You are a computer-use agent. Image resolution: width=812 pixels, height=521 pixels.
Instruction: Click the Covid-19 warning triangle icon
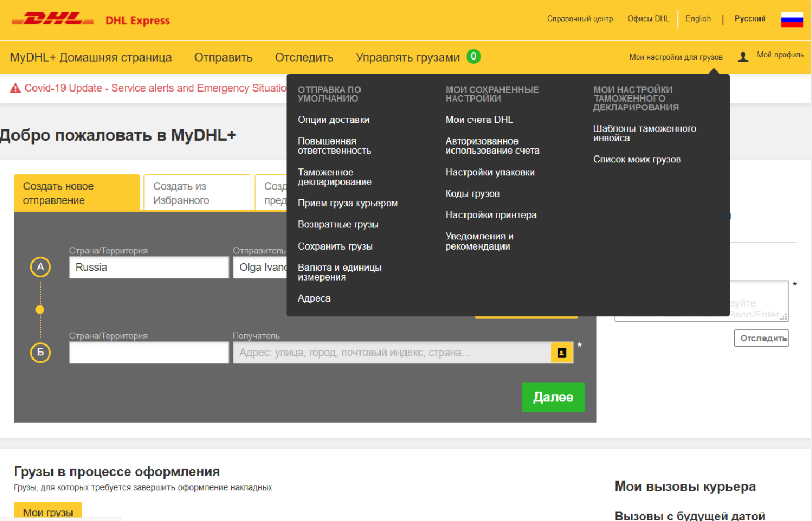click(16, 88)
